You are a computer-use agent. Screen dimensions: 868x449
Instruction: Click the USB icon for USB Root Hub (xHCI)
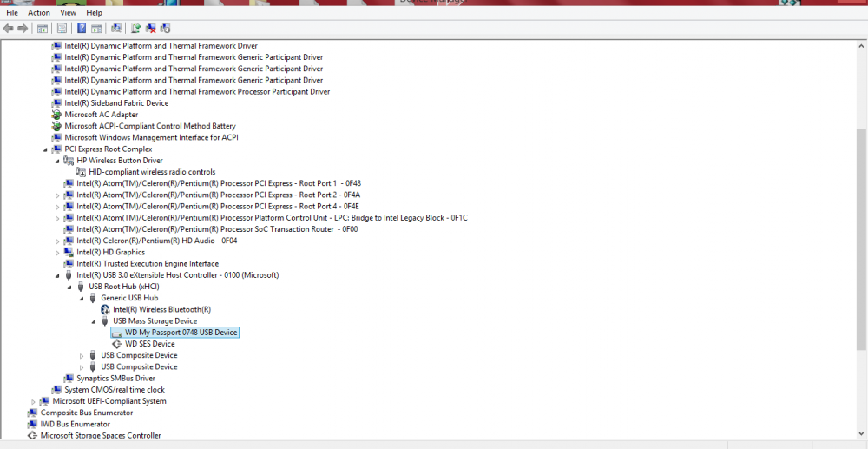81,287
